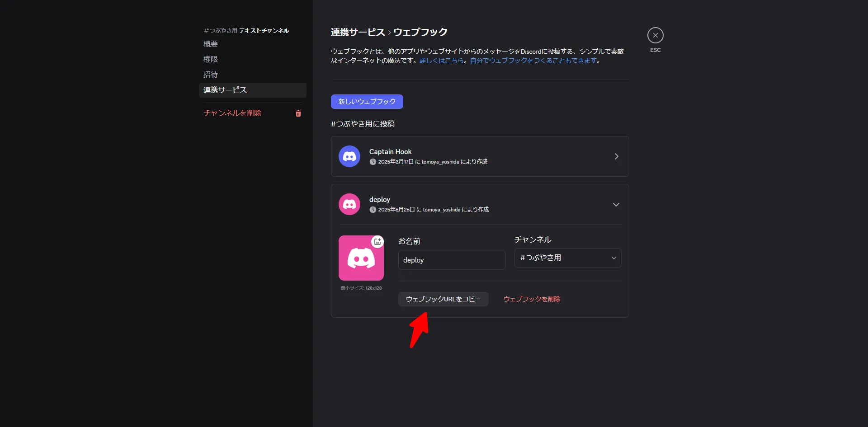868x427 pixels.
Task: Open the チャンネル dropdown #つぶやき用
Action: click(568, 258)
